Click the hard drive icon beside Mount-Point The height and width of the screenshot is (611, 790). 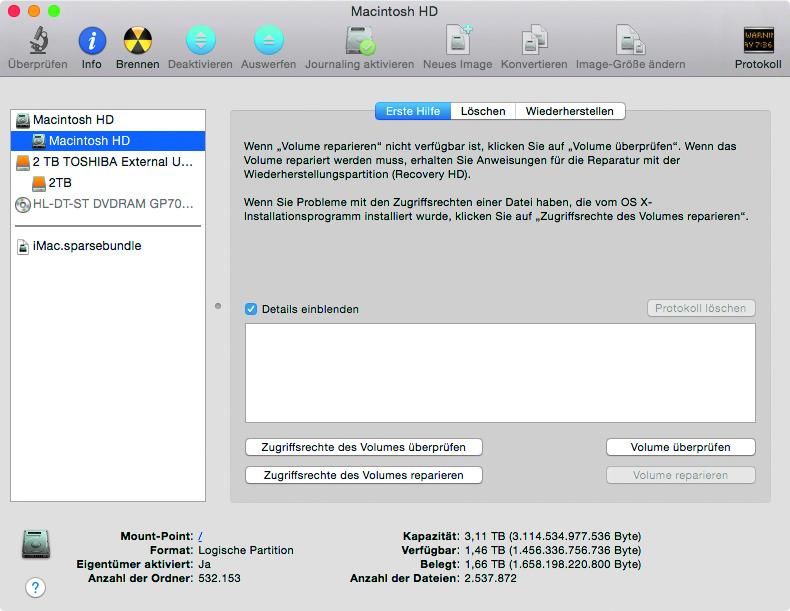click(35, 544)
